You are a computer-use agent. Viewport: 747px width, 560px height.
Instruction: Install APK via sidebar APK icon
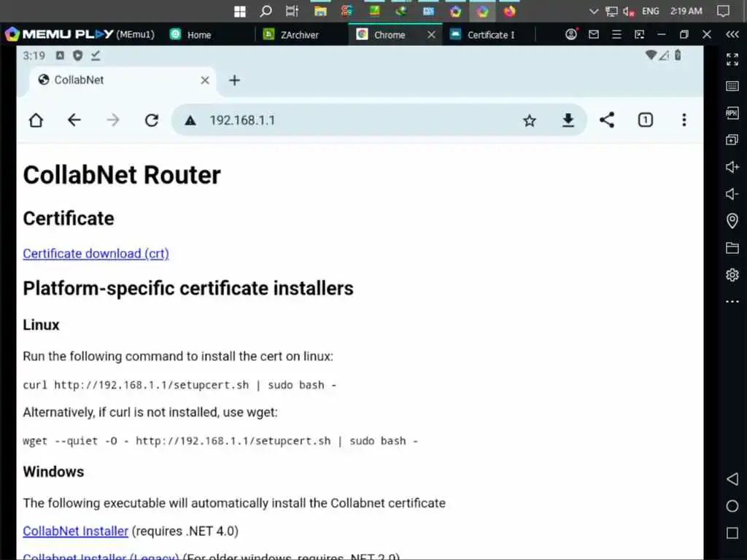(x=732, y=113)
